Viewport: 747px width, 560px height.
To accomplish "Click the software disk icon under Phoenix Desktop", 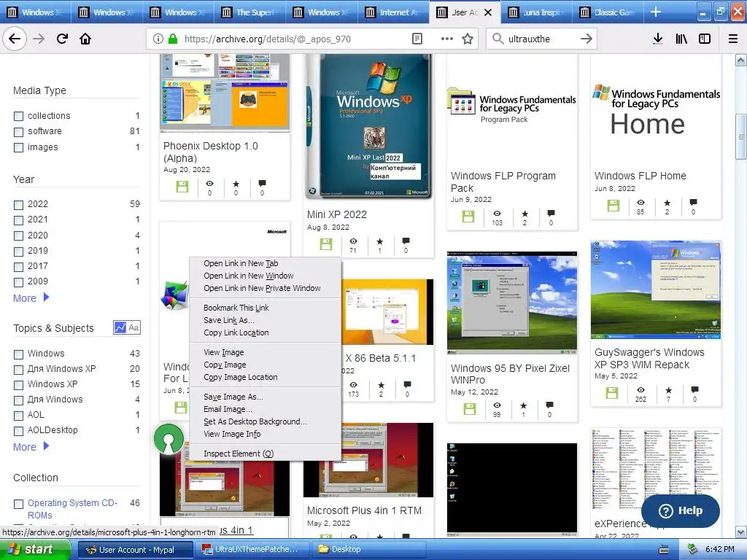I will (182, 187).
